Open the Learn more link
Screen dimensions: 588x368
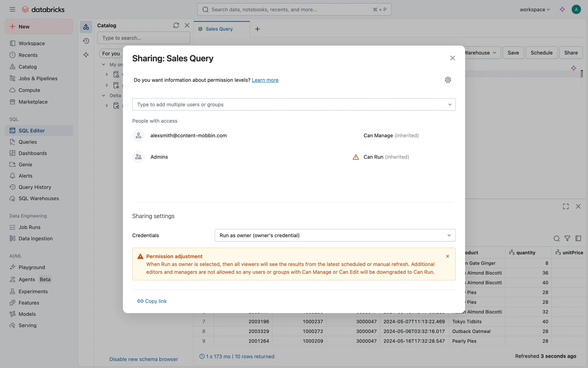coord(265,80)
